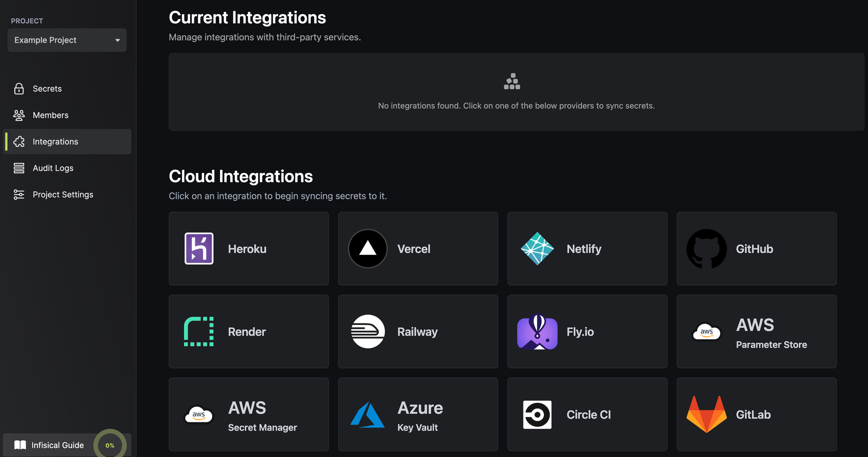Open Project Settings
The width and height of the screenshot is (868, 457).
[67, 194]
